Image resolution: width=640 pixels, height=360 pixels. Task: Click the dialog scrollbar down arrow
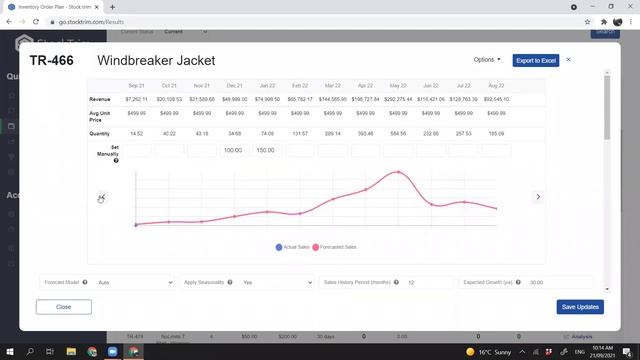point(607,289)
